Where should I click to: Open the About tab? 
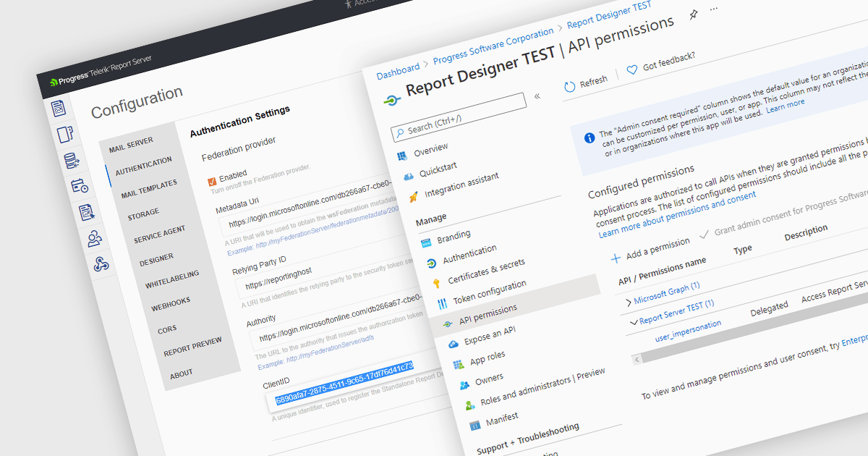[x=182, y=373]
